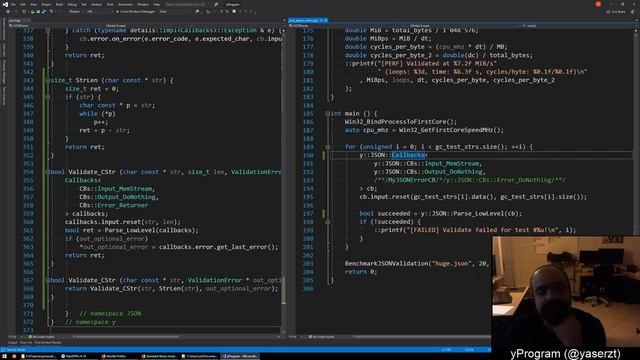
Task: Collapse the StrLen function at line 343
Action: pos(48,80)
